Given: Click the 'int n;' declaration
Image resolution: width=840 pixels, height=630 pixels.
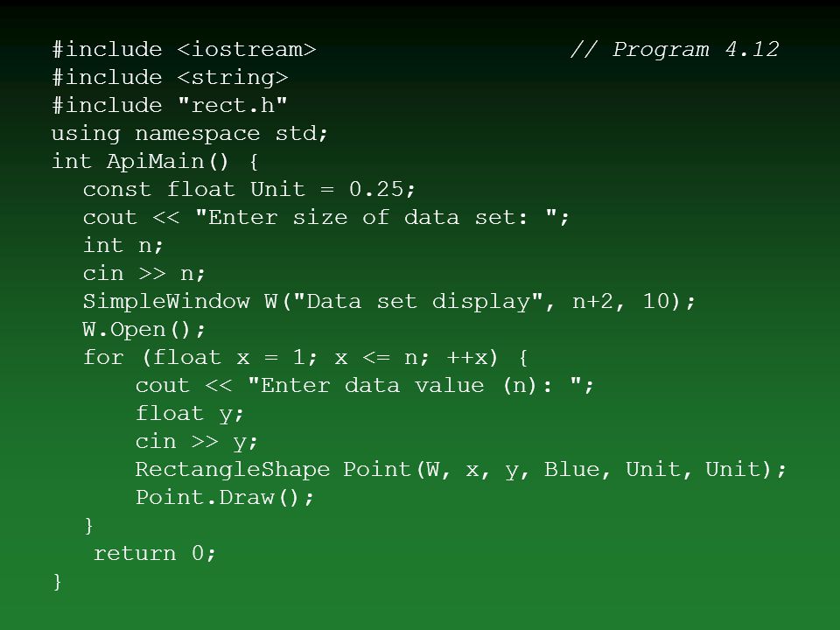Looking at the screenshot, I should (x=123, y=245).
